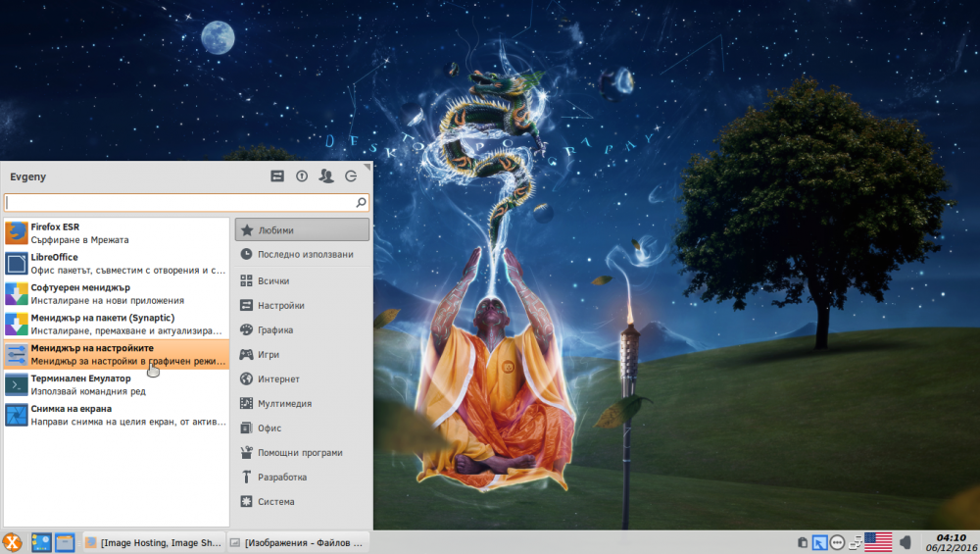Select the Любими category
Screen dimensions: 980x554
(x=302, y=230)
